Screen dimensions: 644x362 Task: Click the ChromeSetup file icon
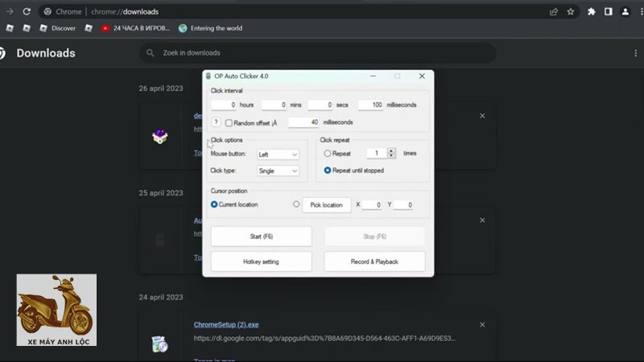click(159, 344)
